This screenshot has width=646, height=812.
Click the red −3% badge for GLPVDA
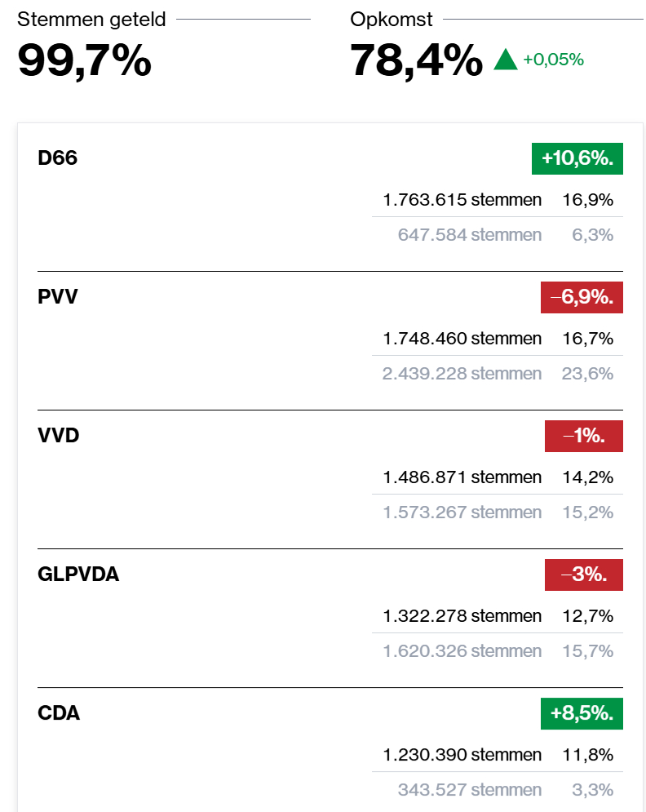click(583, 575)
